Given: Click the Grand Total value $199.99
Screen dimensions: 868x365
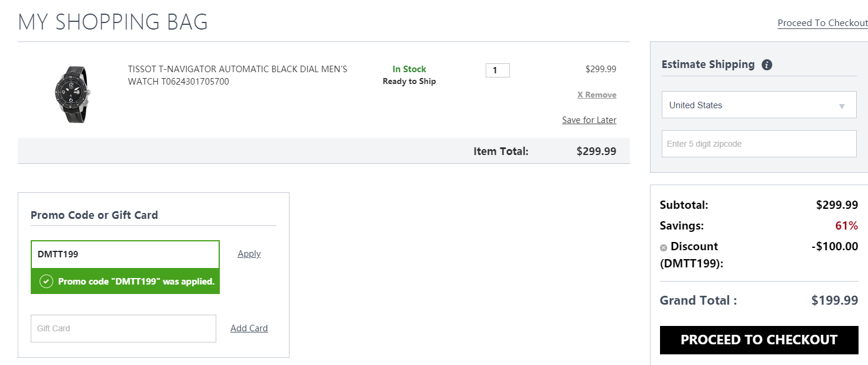Looking at the screenshot, I should (834, 301).
